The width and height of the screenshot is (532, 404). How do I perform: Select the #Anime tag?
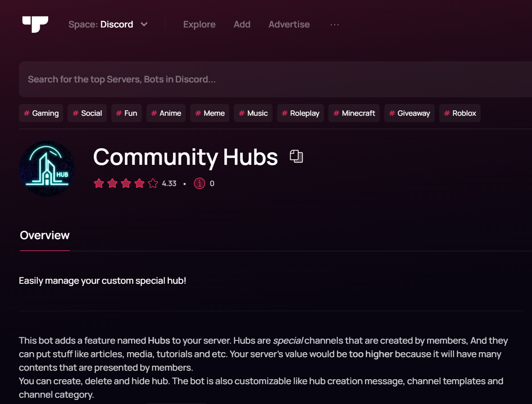[166, 113]
